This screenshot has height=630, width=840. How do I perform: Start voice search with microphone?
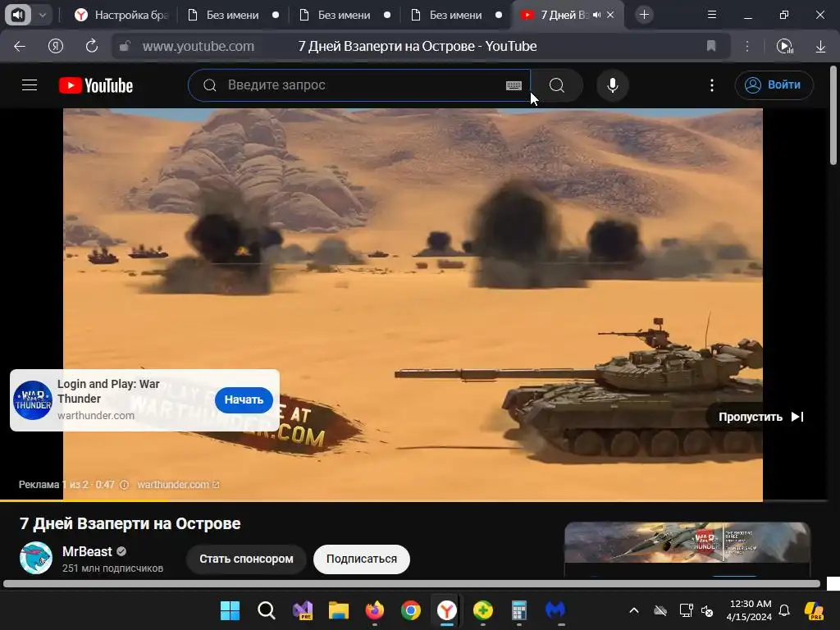click(x=612, y=85)
